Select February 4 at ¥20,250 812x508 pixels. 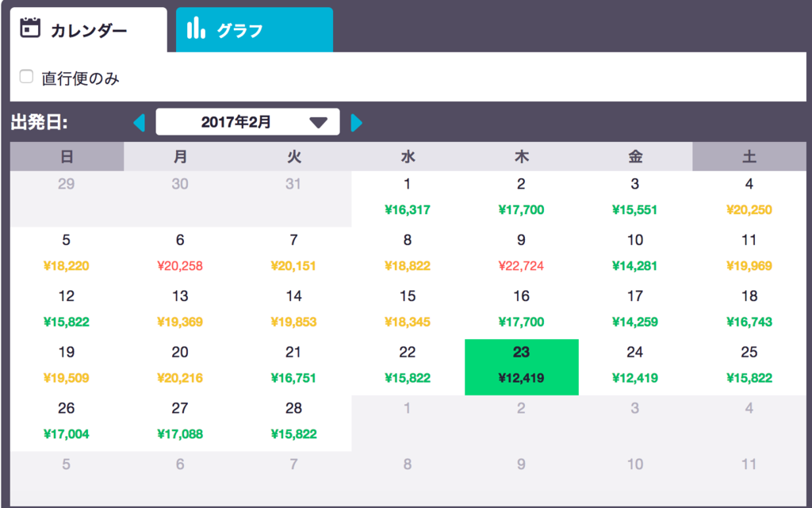[x=749, y=199]
